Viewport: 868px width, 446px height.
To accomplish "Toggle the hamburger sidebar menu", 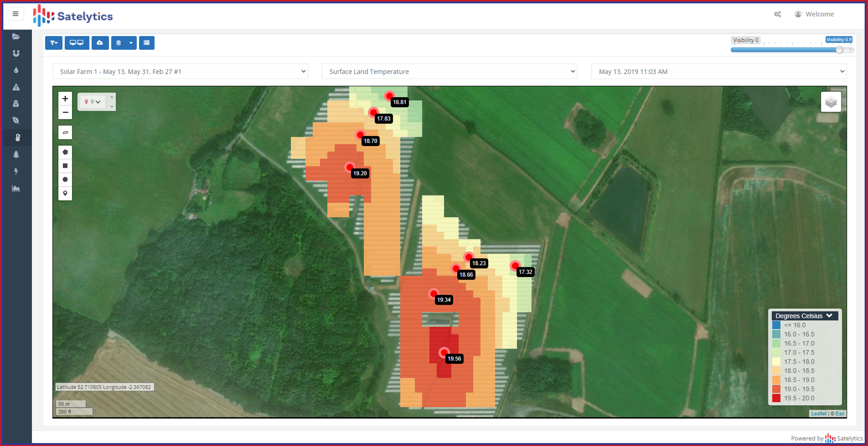I will pyautogui.click(x=15, y=14).
